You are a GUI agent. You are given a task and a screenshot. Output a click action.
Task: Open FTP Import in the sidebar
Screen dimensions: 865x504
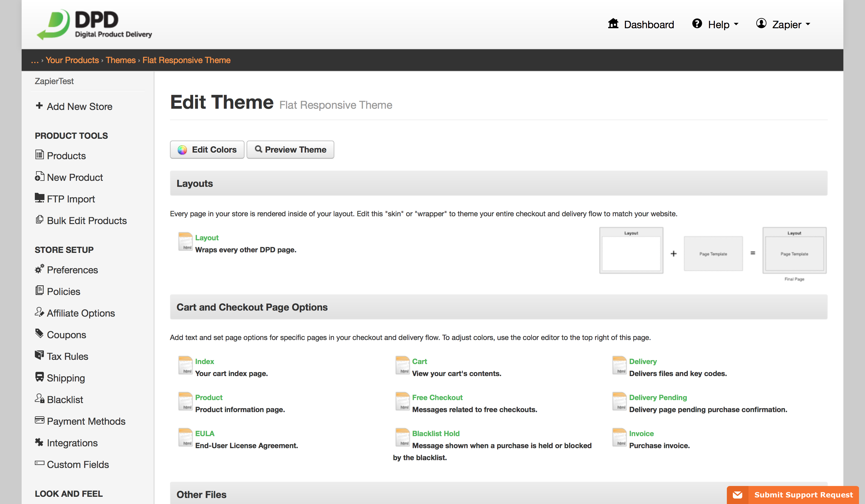(x=71, y=199)
